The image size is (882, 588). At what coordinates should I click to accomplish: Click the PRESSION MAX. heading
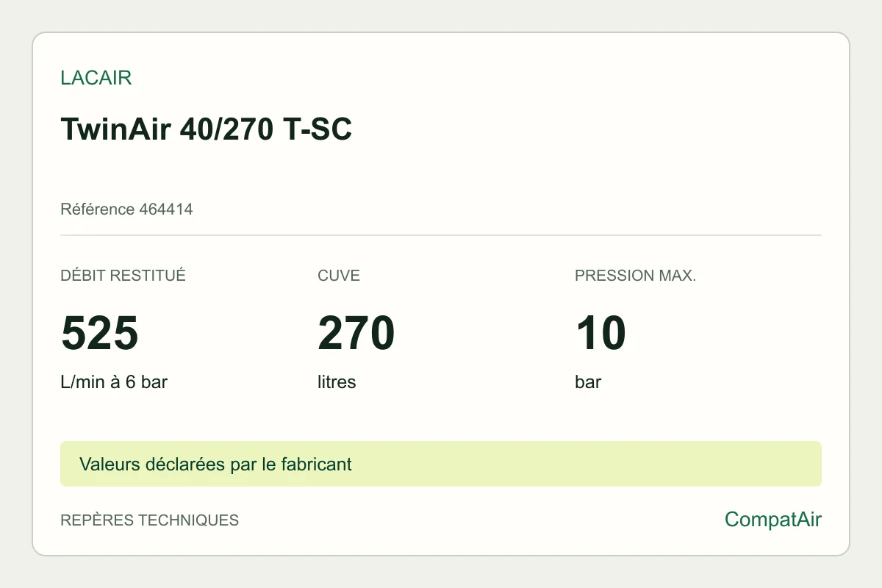(x=636, y=276)
